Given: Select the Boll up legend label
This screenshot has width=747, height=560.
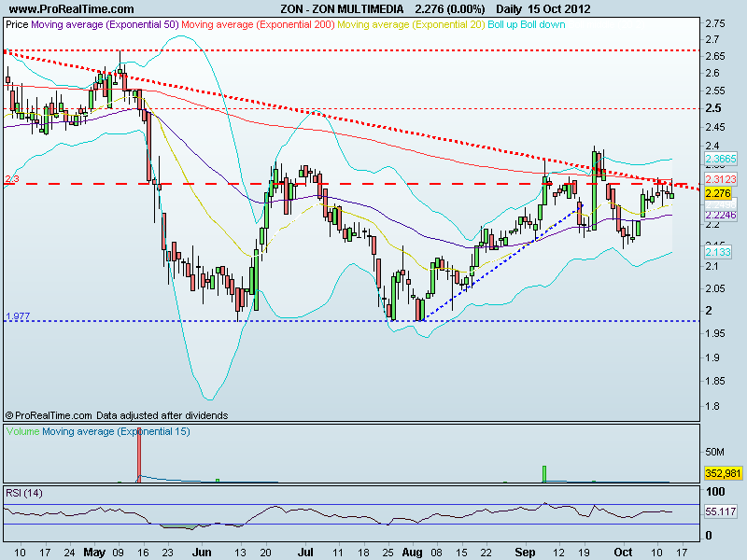Looking at the screenshot, I should [x=502, y=24].
